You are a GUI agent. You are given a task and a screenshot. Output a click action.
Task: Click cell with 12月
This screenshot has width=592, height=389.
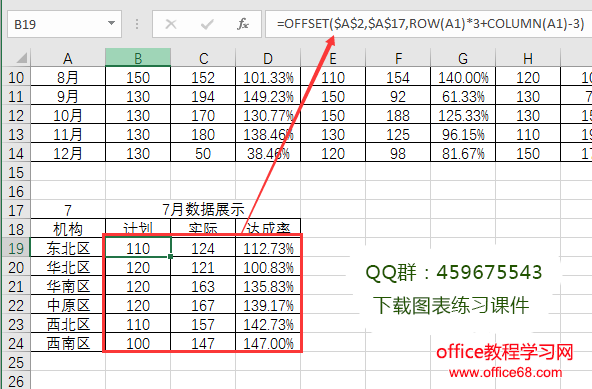click(x=68, y=153)
